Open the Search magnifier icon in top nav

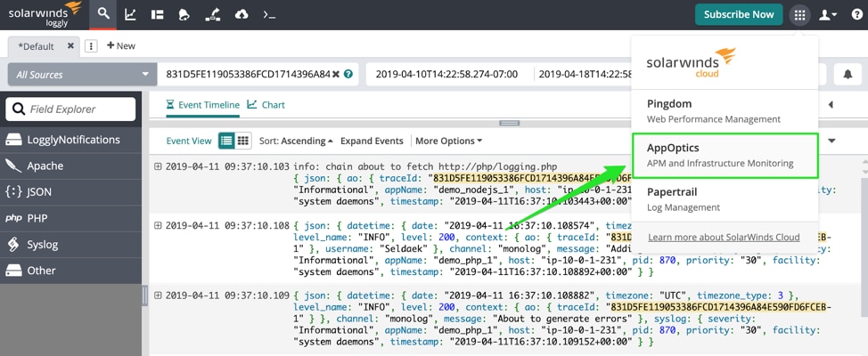click(104, 14)
